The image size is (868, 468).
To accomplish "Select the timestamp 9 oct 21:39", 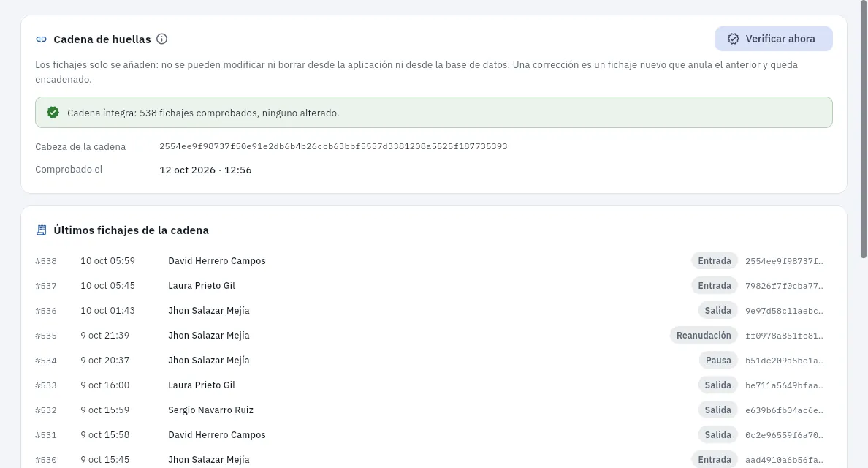I will tap(105, 336).
